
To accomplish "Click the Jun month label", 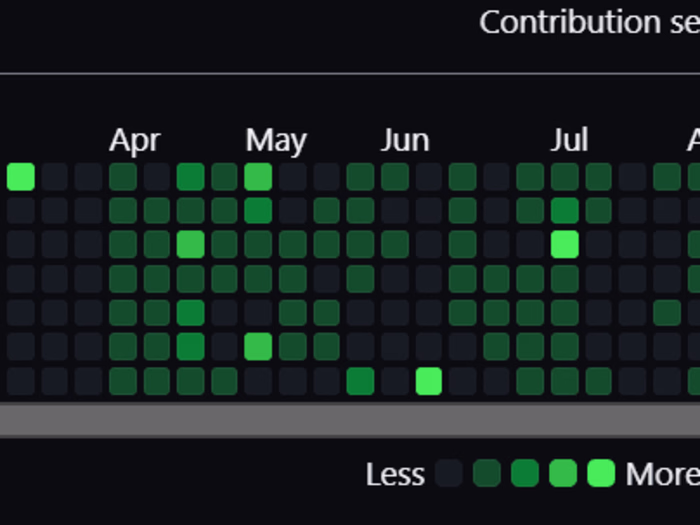I will pyautogui.click(x=404, y=141).
